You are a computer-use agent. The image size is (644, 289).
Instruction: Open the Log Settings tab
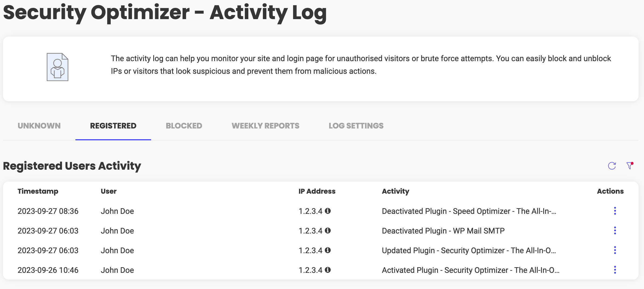(356, 126)
